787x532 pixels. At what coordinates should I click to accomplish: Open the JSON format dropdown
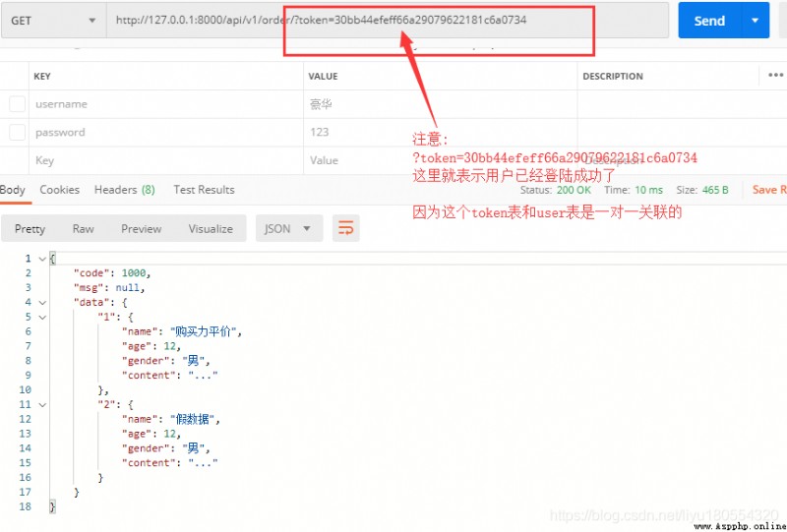coord(288,229)
